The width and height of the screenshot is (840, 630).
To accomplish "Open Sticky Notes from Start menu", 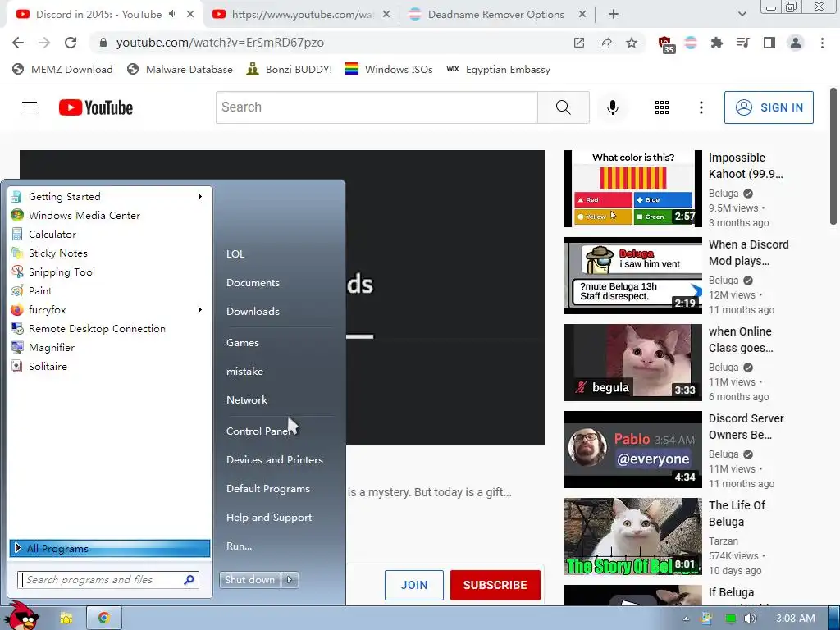I will 58,253.
